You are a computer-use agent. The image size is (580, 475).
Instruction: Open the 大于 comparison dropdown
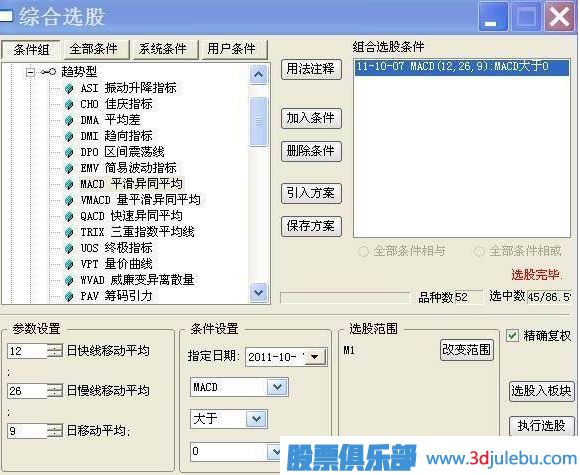pyautogui.click(x=257, y=419)
